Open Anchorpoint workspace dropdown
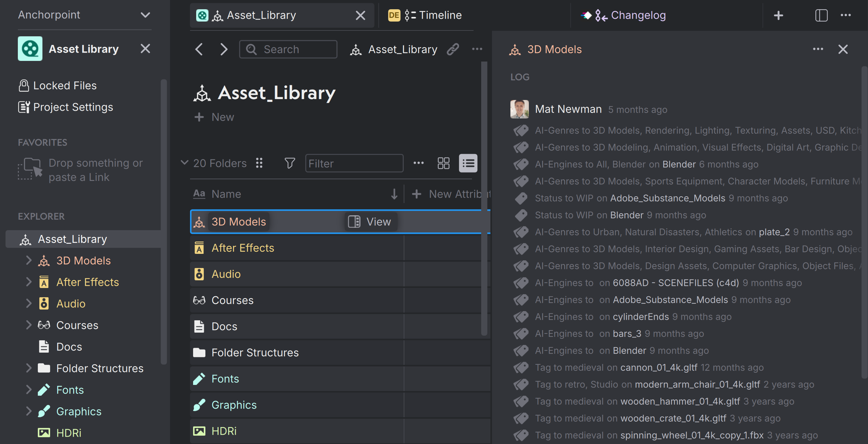This screenshot has width=868, height=444. coord(145,15)
